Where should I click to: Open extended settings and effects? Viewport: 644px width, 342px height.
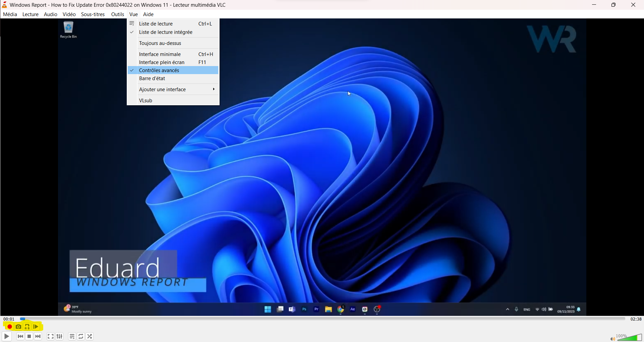59,336
